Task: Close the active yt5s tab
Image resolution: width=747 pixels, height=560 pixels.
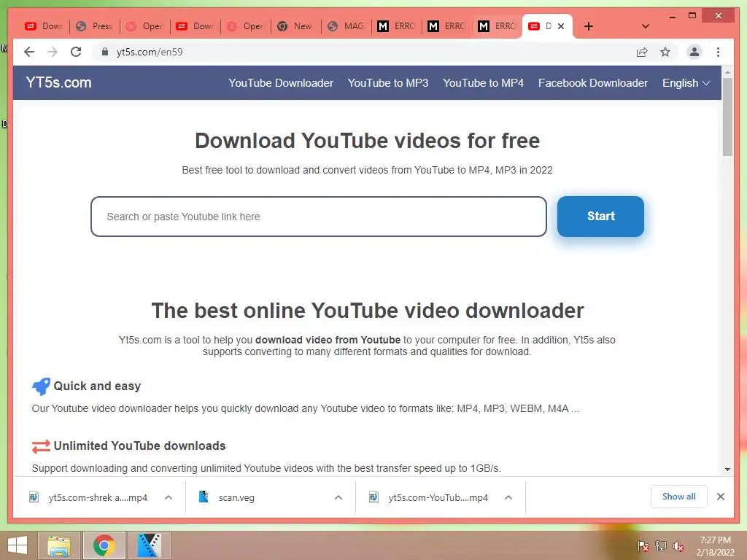Action: click(561, 26)
